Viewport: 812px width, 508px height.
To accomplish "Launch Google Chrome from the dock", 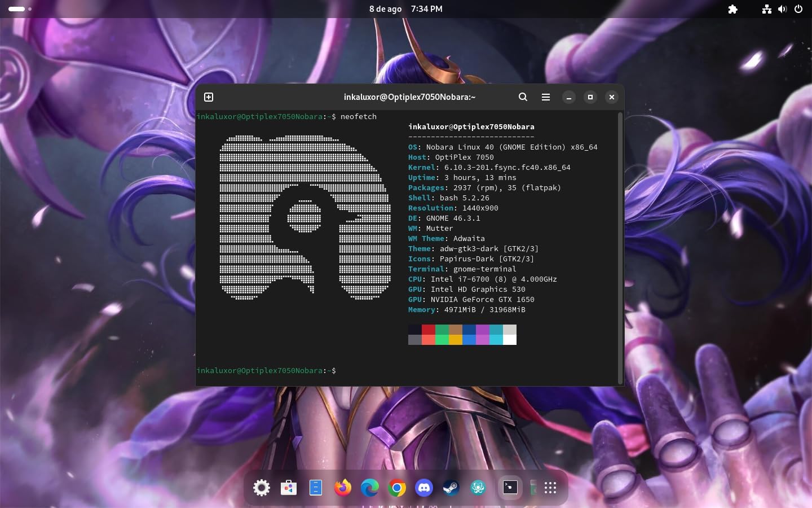I will pyautogui.click(x=397, y=488).
